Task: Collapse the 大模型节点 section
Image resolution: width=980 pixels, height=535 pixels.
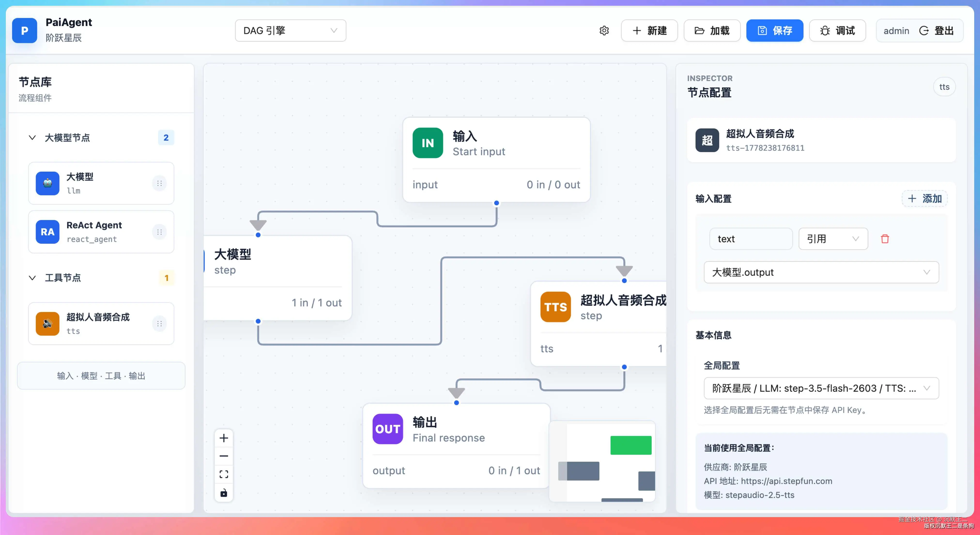Action: 32,137
